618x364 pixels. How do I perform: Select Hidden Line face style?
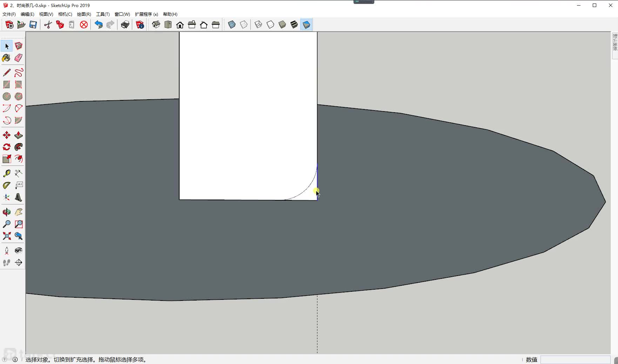[270, 25]
